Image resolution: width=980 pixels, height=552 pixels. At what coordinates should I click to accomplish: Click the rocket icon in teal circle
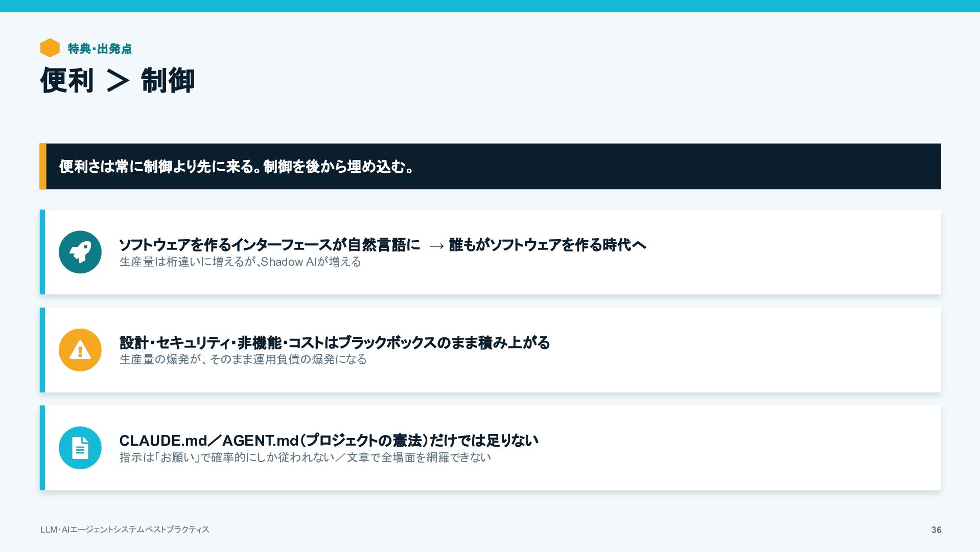click(x=80, y=252)
